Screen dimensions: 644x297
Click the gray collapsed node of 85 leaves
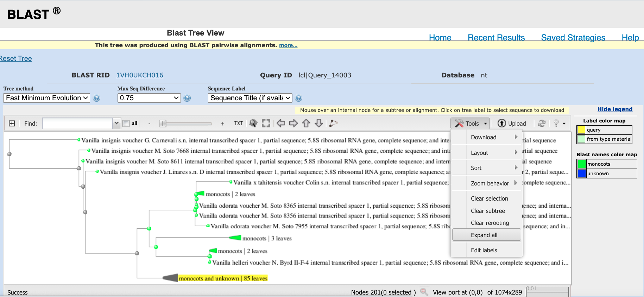[x=170, y=278]
